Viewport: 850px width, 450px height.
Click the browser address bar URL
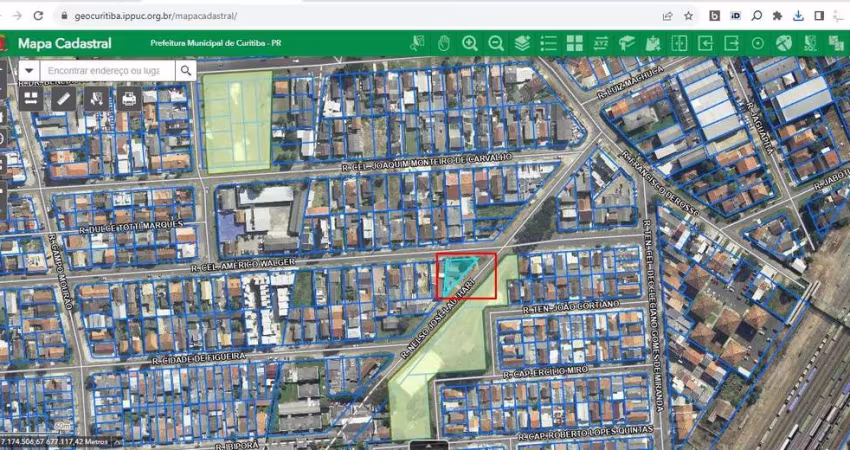tap(156, 16)
